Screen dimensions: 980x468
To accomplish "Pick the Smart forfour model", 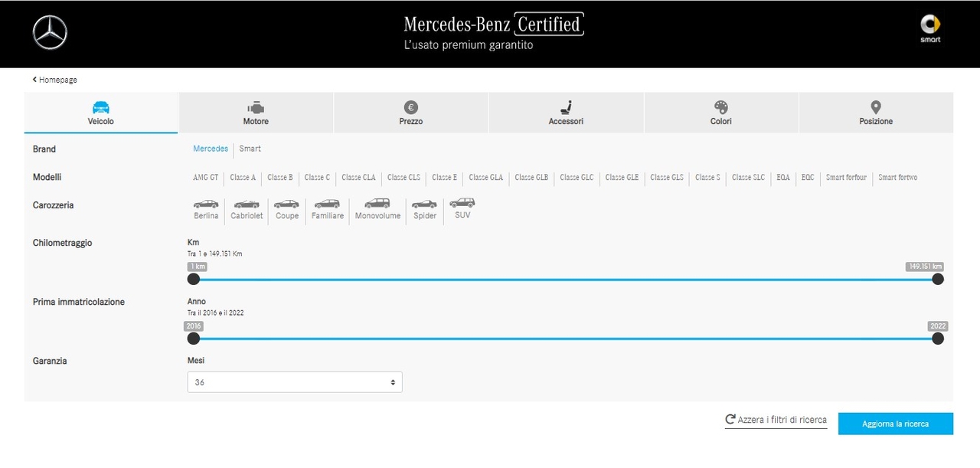I will [846, 178].
